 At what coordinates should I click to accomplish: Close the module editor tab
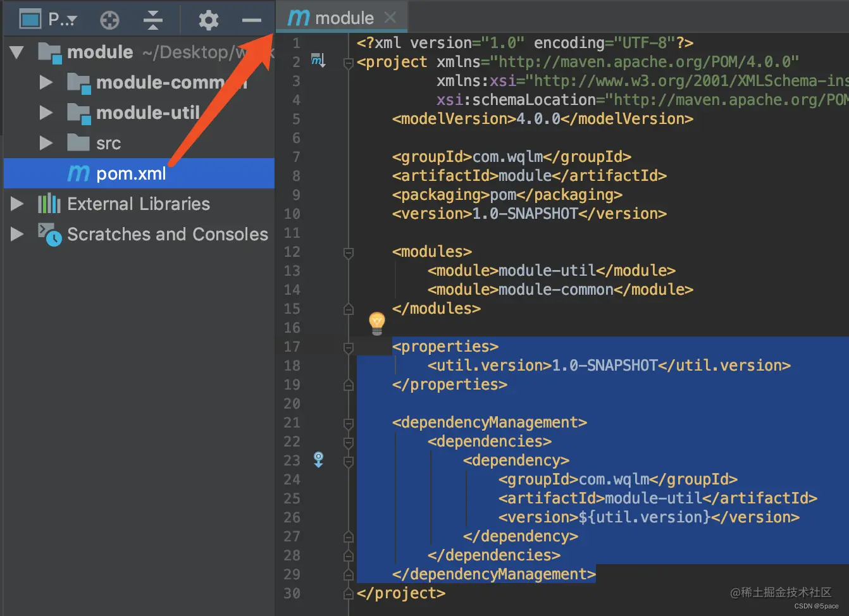coord(390,18)
